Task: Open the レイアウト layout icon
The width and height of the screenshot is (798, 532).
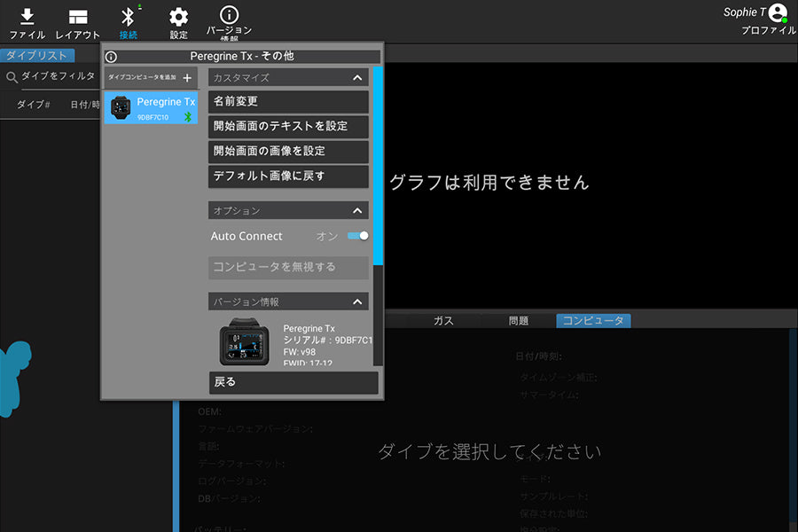Action: (x=78, y=17)
